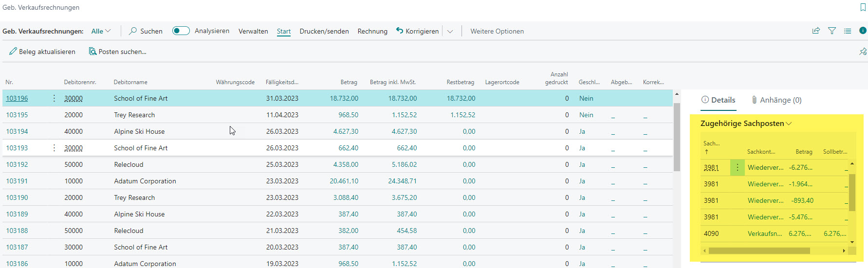Open row menu for invoice 103196
The height and width of the screenshot is (268, 868).
54,98
